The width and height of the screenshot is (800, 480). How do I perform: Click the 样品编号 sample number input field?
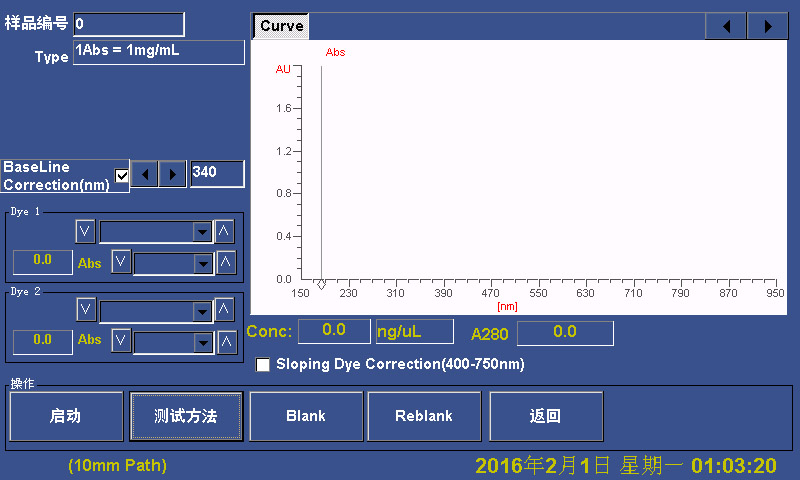click(x=128, y=24)
